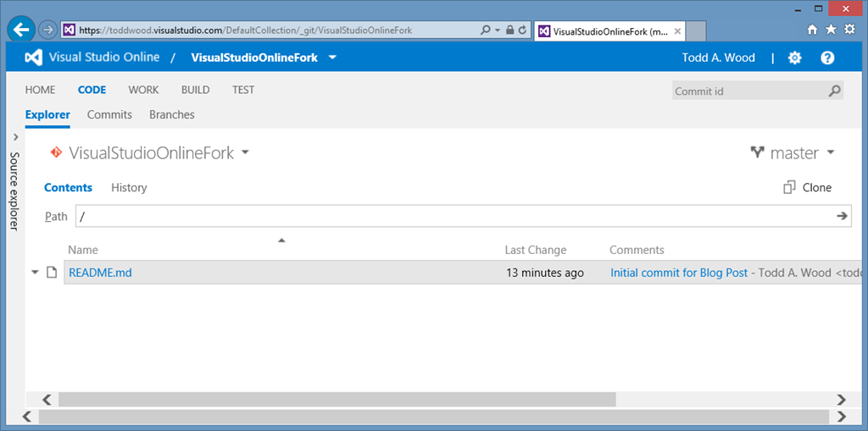The width and height of the screenshot is (868, 431).
Task: Open the README.md file link
Action: click(x=100, y=272)
